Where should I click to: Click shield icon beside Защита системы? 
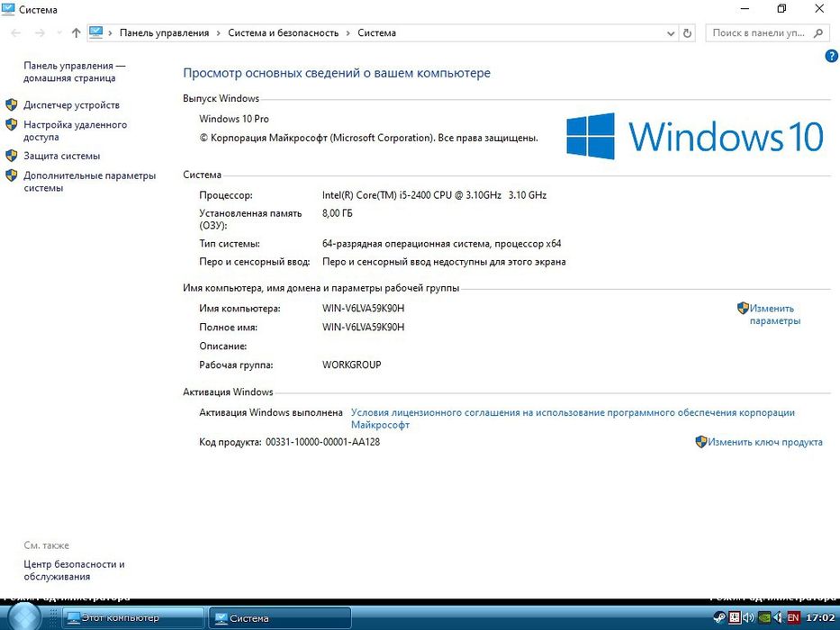click(11, 156)
